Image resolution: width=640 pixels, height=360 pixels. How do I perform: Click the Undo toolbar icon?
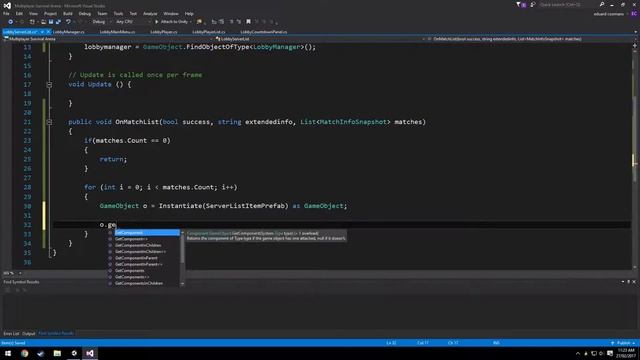click(68, 22)
